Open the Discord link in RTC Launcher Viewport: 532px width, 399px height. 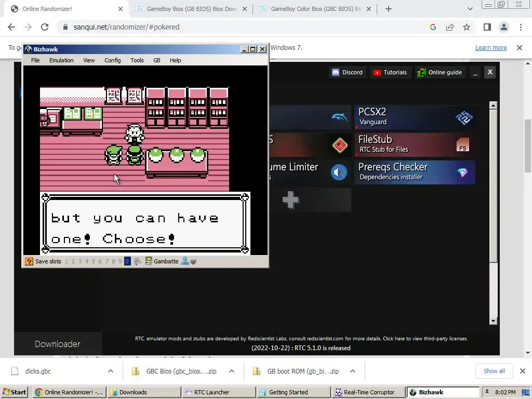pos(347,72)
